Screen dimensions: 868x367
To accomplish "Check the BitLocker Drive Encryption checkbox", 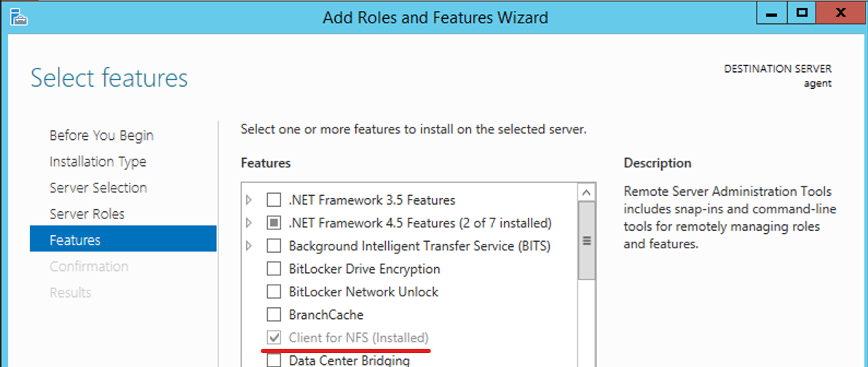I will [x=274, y=269].
